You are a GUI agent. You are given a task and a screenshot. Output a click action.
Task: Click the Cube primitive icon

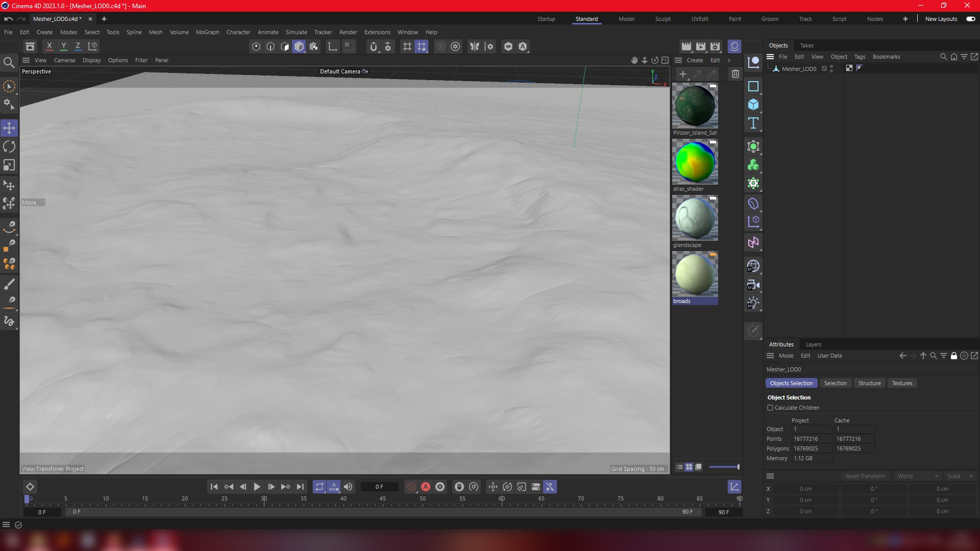point(753,105)
